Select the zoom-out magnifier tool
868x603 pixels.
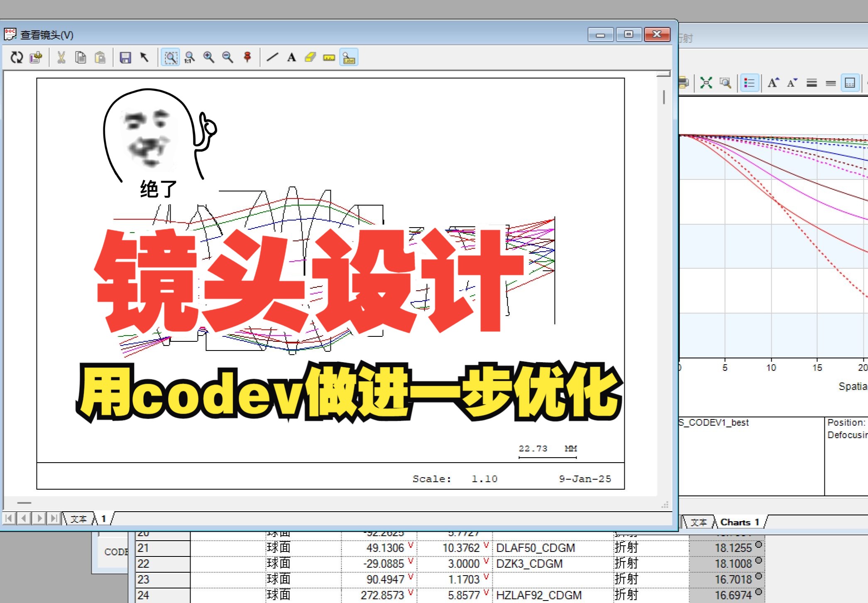(x=227, y=58)
